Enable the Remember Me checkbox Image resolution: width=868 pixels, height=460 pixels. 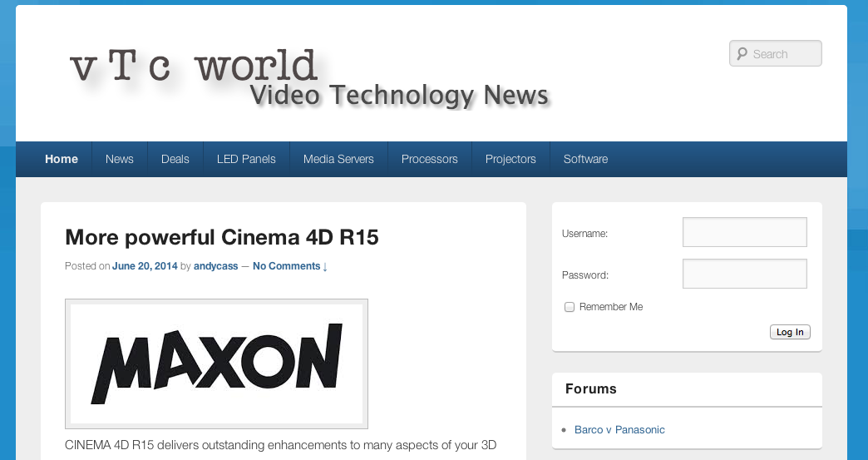(x=569, y=307)
